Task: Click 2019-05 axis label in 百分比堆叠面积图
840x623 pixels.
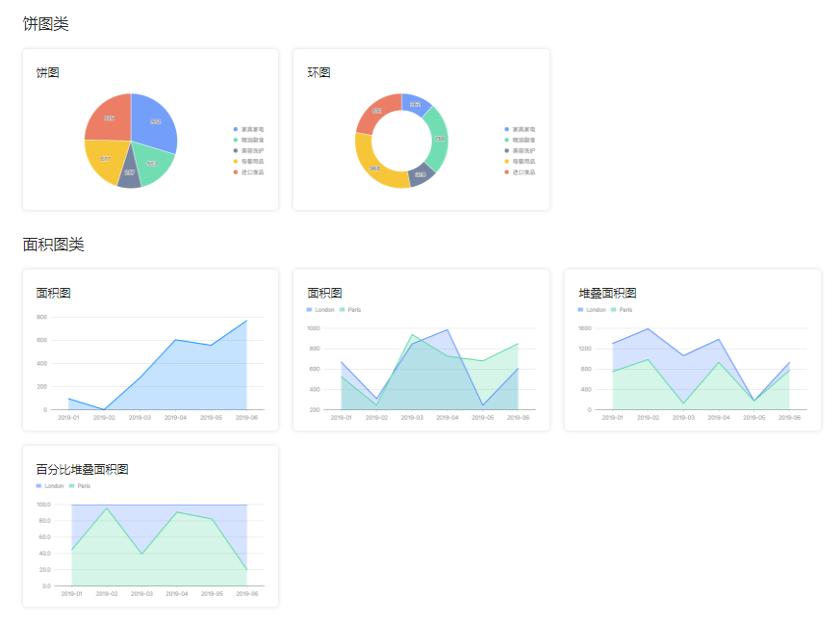Action: tap(212, 594)
